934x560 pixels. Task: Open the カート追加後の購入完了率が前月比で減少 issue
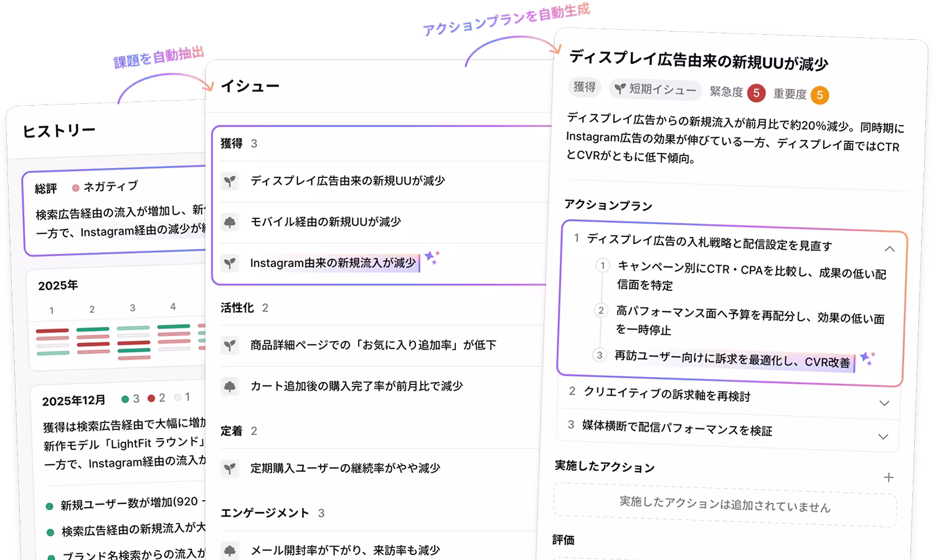click(x=356, y=386)
